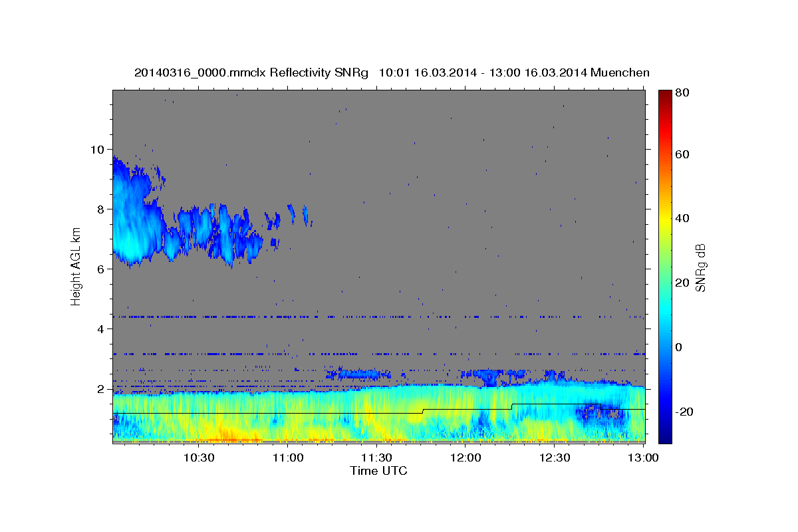
Task: Click the colorbar value 80
Action: point(681,93)
